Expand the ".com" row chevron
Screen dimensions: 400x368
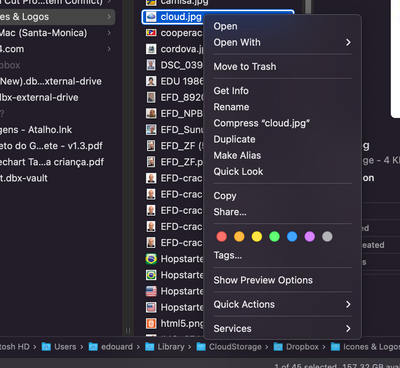tap(109, 49)
